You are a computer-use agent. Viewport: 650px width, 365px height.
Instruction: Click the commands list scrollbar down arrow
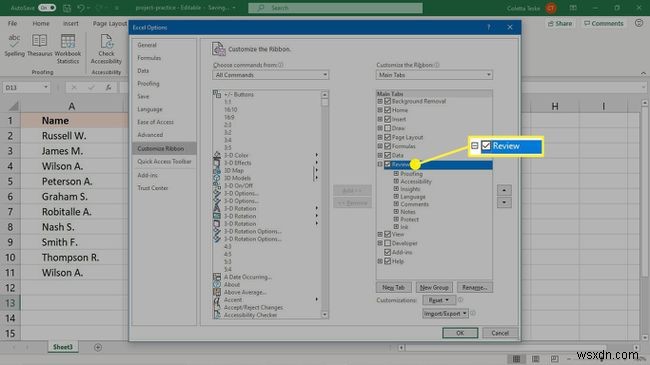pos(325,315)
